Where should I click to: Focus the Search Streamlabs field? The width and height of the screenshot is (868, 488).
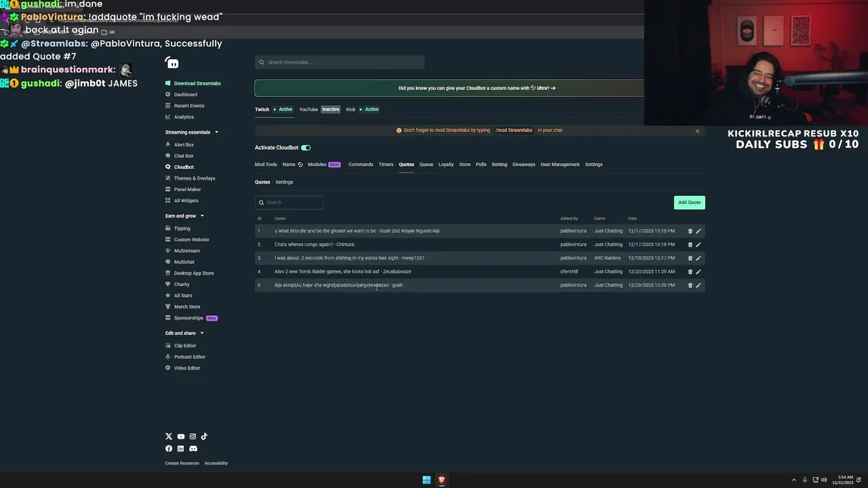340,62
